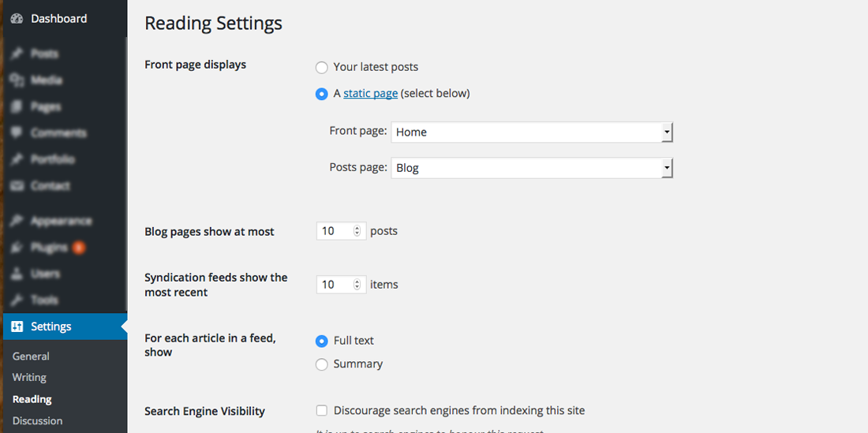The height and width of the screenshot is (433, 868).
Task: Go to the Discussion settings submenu
Action: (37, 420)
